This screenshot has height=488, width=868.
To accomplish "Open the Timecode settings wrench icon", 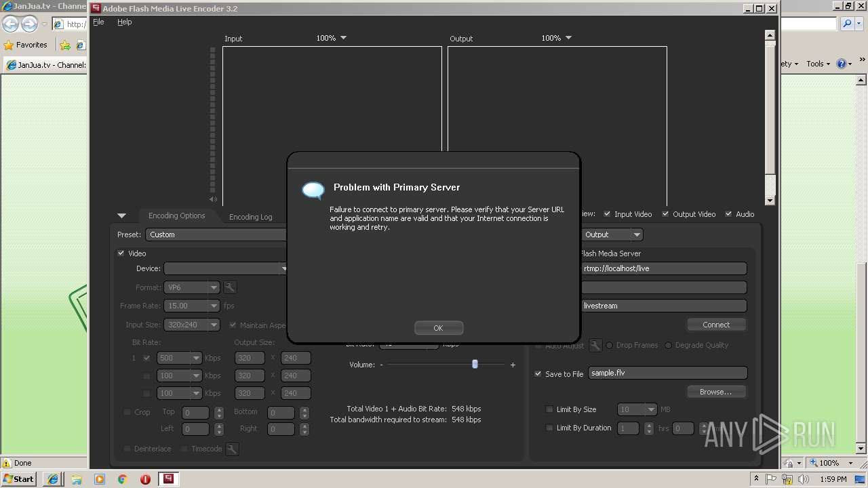I will pos(232,449).
